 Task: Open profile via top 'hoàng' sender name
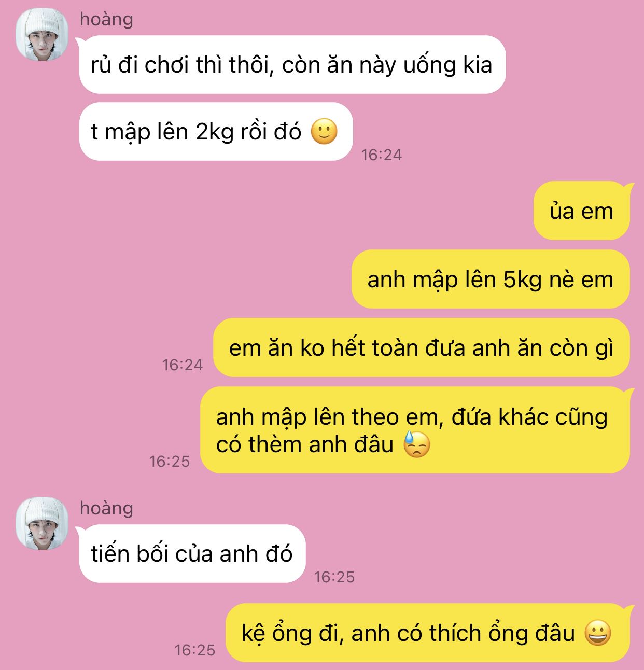(106, 20)
